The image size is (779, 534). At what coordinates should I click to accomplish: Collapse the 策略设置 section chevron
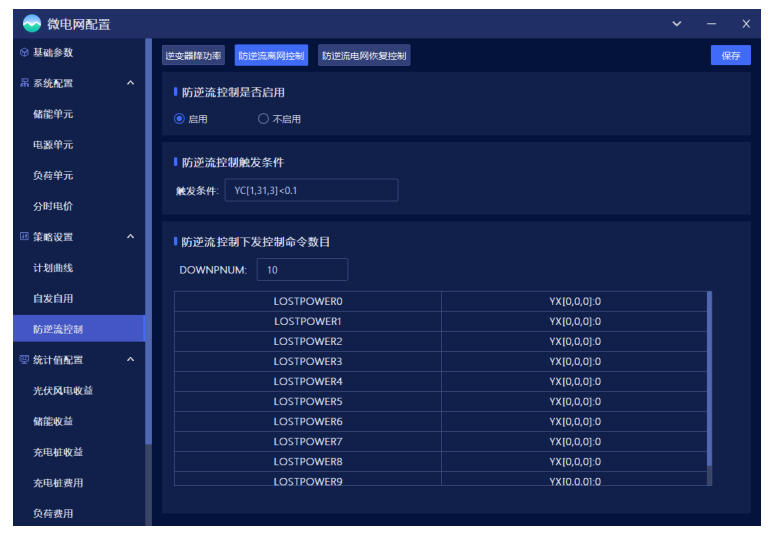tap(130, 236)
